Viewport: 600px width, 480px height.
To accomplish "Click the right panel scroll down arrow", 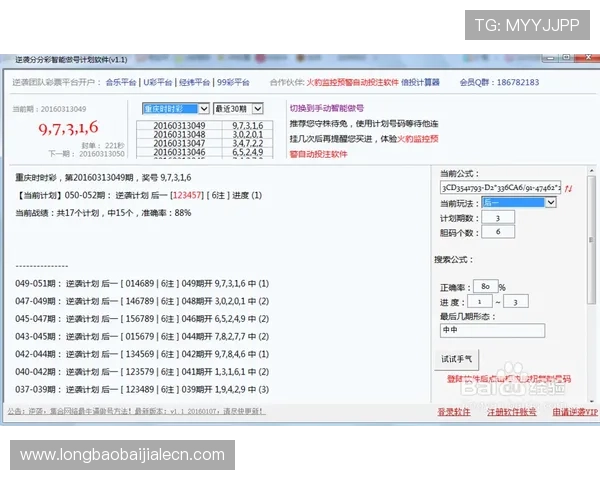I will (x=591, y=401).
